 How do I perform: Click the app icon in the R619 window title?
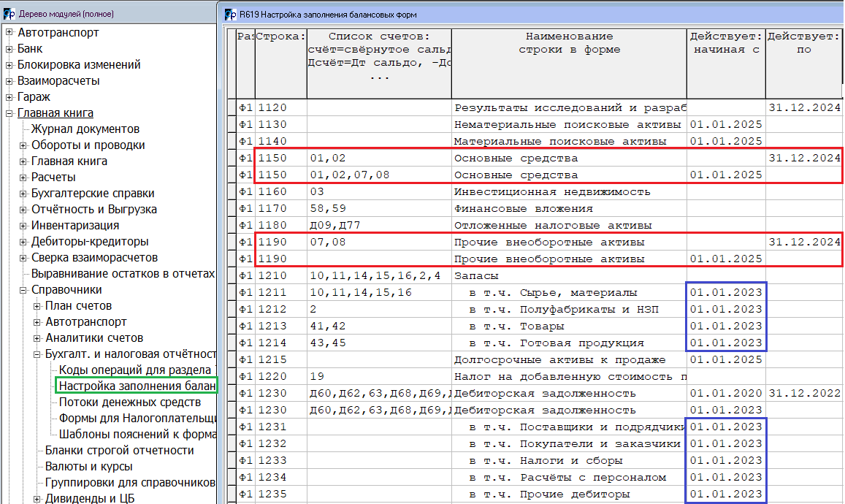pyautogui.click(x=228, y=13)
